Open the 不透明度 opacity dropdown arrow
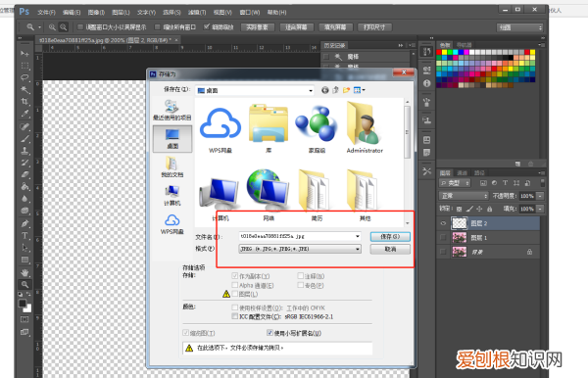The image size is (588, 378). pos(540,196)
